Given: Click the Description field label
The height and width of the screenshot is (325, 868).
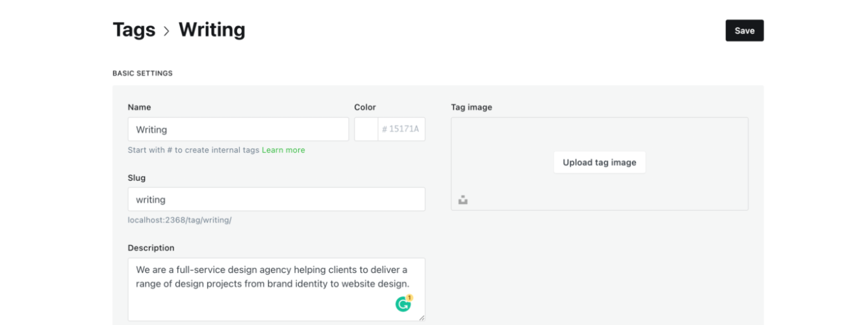Looking at the screenshot, I should [151, 248].
